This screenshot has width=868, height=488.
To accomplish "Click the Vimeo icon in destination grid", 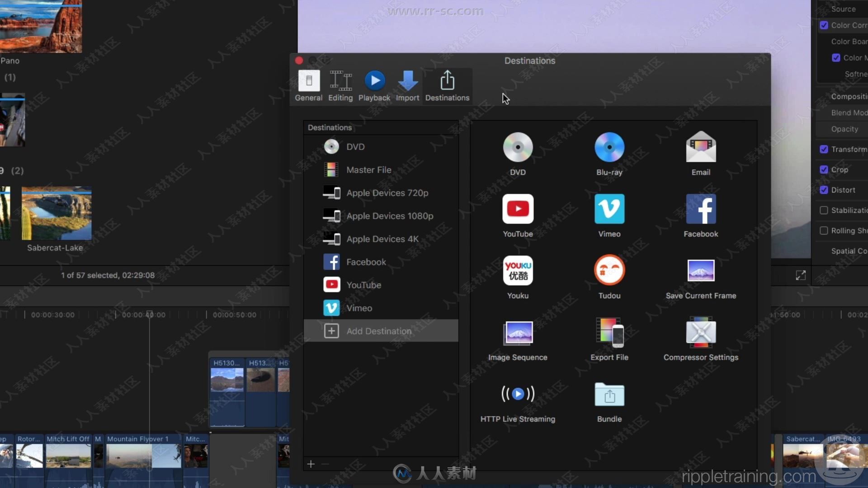I will [609, 209].
